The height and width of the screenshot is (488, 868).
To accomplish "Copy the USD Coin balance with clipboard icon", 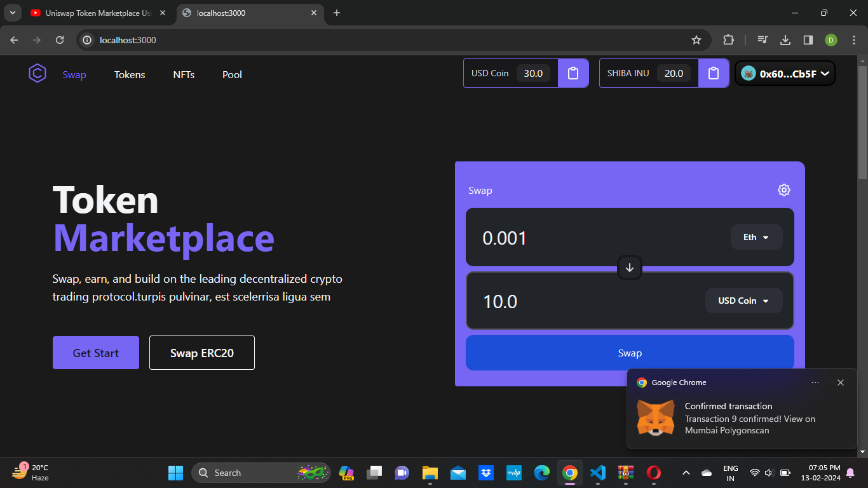I will [x=573, y=73].
